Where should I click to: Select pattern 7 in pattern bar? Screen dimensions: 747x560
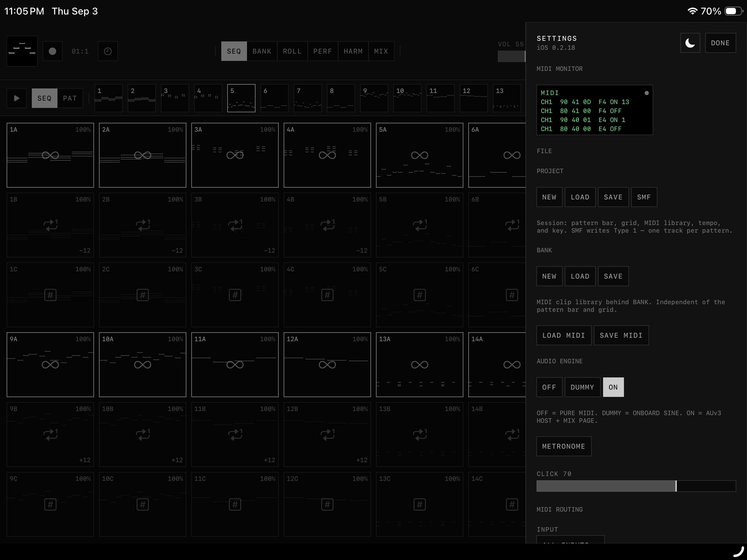coord(308,98)
